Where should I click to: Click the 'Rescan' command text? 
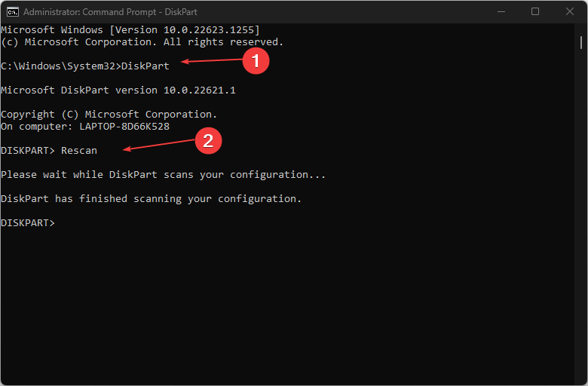tap(79, 151)
